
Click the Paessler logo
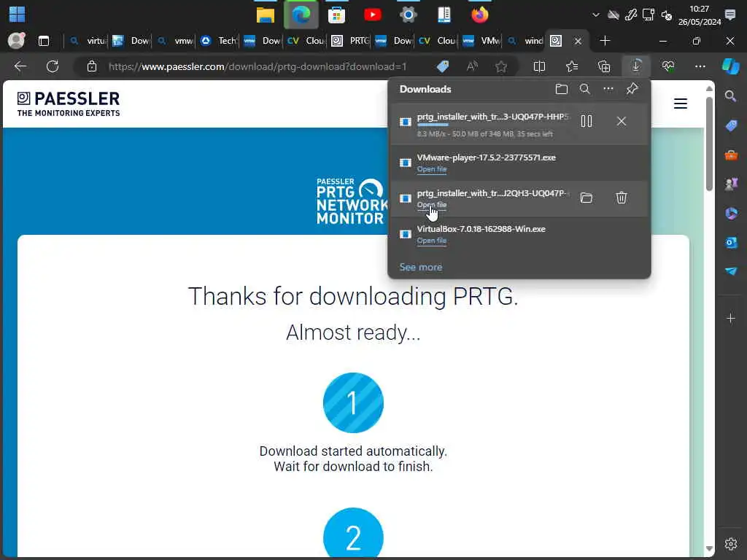(69, 104)
